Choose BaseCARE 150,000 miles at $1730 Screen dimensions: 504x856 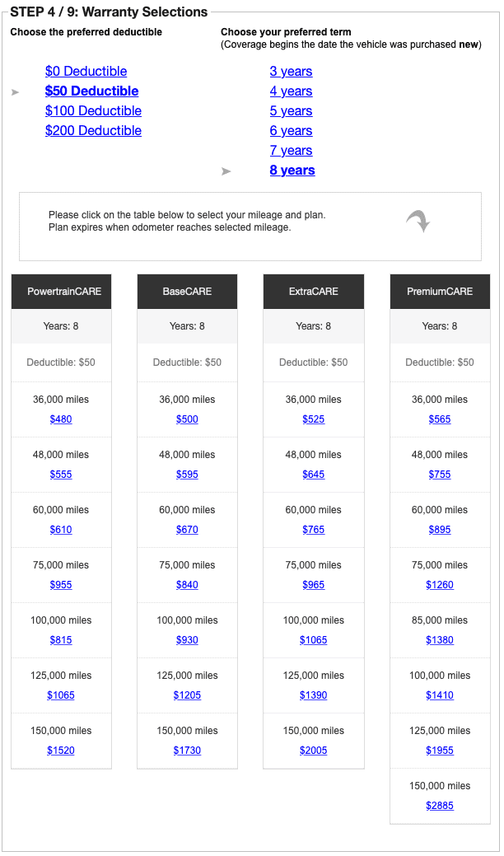[x=187, y=751]
